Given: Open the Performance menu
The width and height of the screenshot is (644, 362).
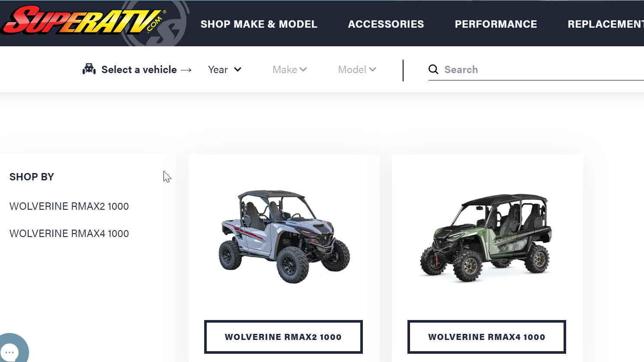Looking at the screenshot, I should [496, 24].
